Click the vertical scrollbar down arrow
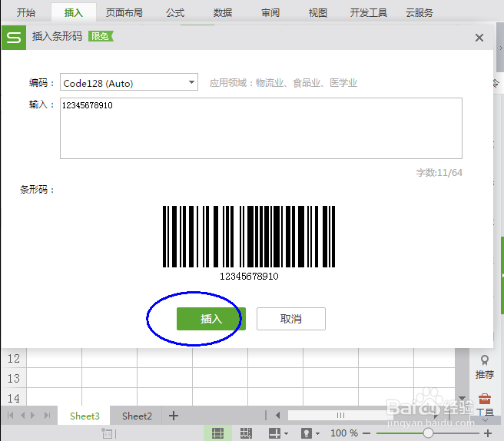The width and height of the screenshot is (504, 441). coord(462,399)
